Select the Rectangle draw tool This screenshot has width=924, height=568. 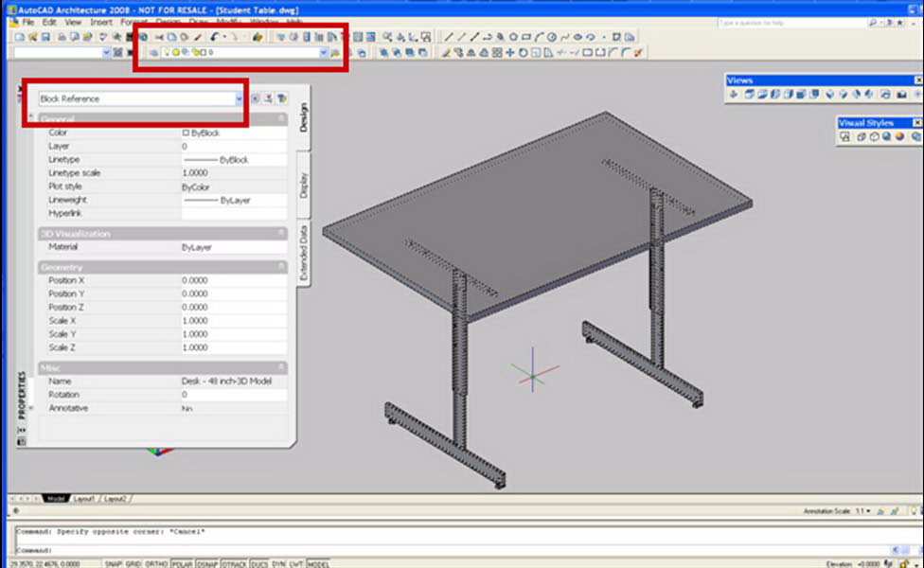pos(526,37)
